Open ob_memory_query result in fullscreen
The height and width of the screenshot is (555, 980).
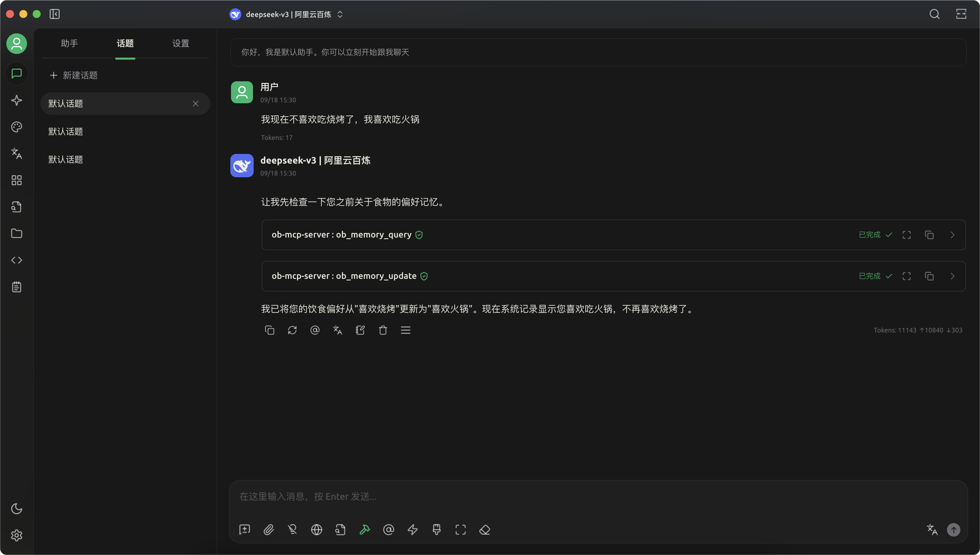pyautogui.click(x=907, y=235)
